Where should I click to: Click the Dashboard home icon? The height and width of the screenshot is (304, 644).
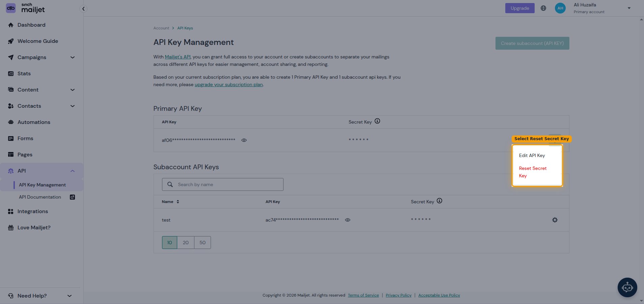(x=11, y=25)
